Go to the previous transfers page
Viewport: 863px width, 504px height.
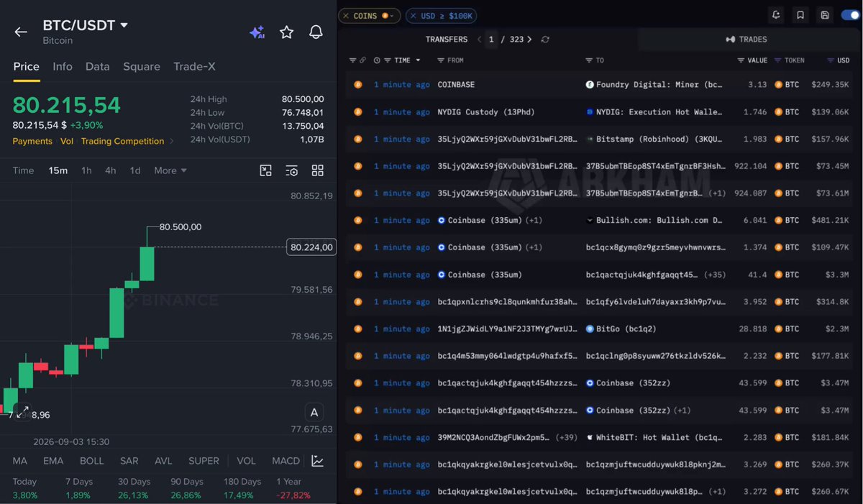(479, 40)
